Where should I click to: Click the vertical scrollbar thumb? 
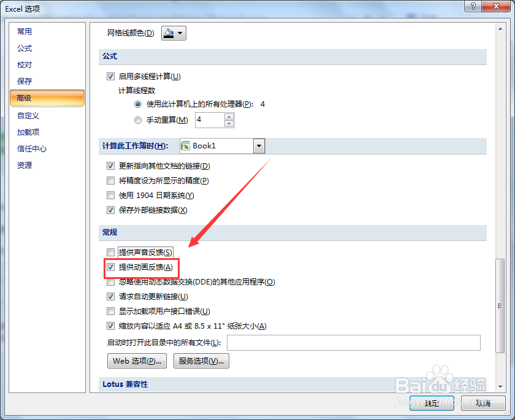[500, 306]
